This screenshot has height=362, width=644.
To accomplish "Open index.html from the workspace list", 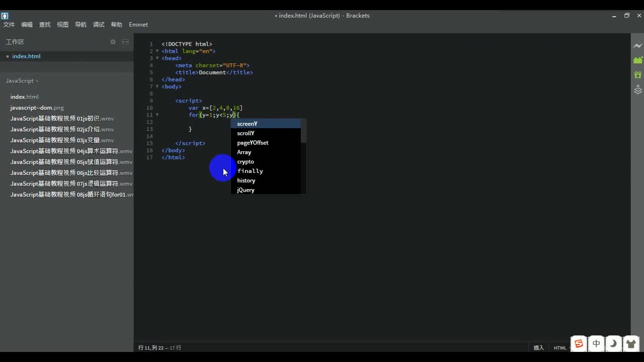I will pos(26,56).
